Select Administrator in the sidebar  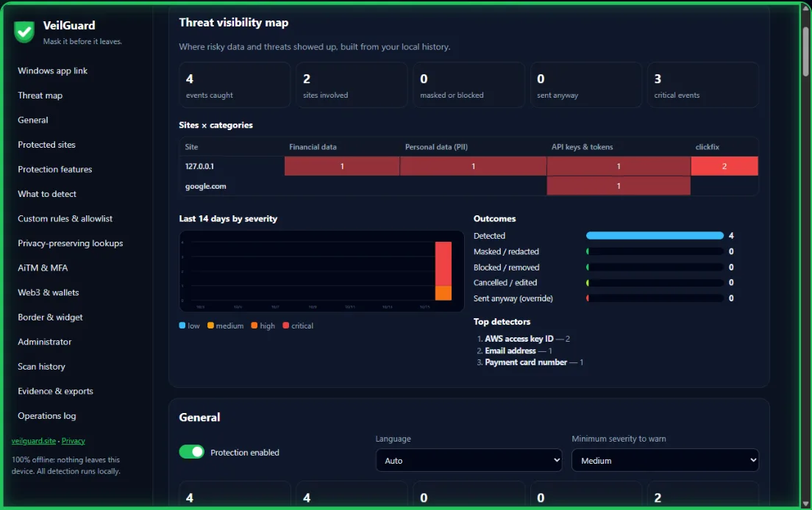point(45,342)
